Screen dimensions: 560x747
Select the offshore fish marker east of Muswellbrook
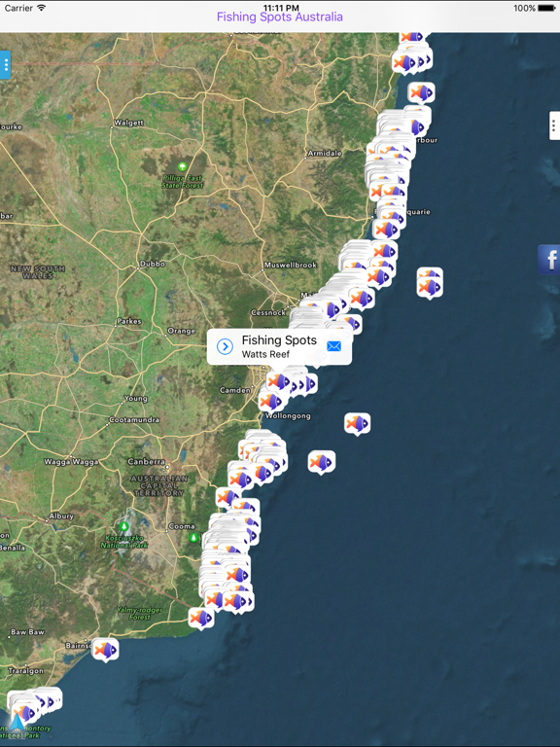pos(430,286)
